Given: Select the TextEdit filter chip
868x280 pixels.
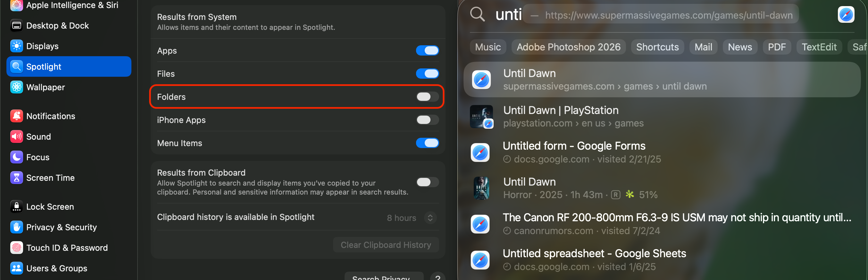Looking at the screenshot, I should point(819,47).
